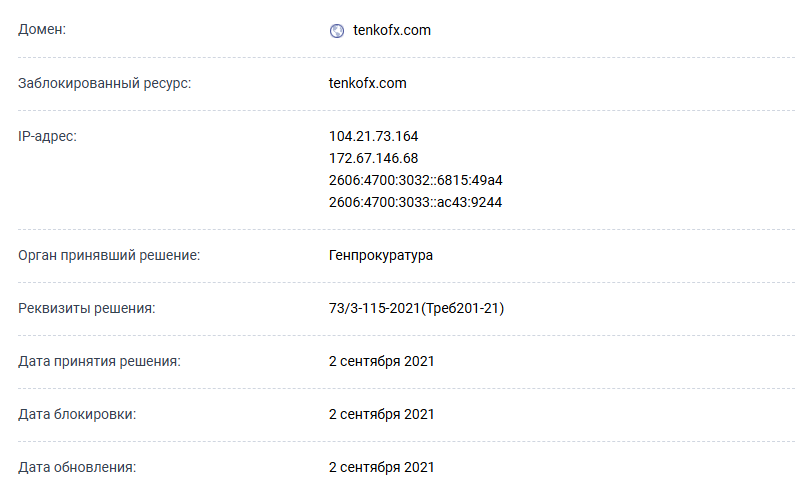The height and width of the screenshot is (497, 809).
Task: Click the Реквизиты решения label
Action: pos(87,308)
